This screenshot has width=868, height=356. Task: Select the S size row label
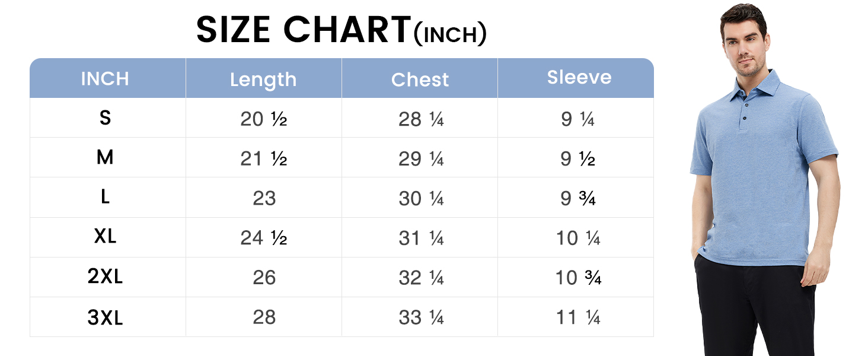[x=105, y=118]
